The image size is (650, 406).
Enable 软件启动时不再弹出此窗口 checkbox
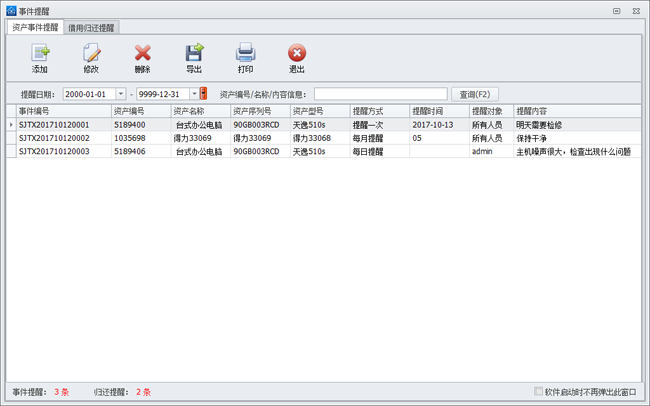point(540,392)
